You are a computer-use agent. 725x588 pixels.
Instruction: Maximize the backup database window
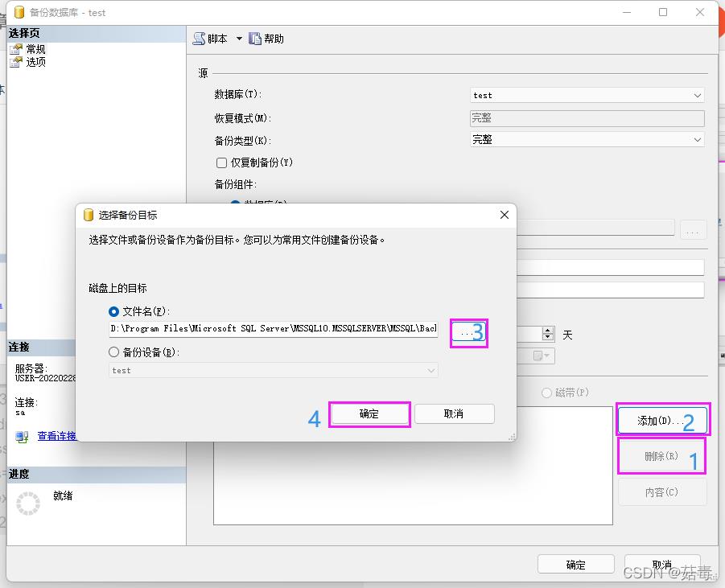point(663,12)
